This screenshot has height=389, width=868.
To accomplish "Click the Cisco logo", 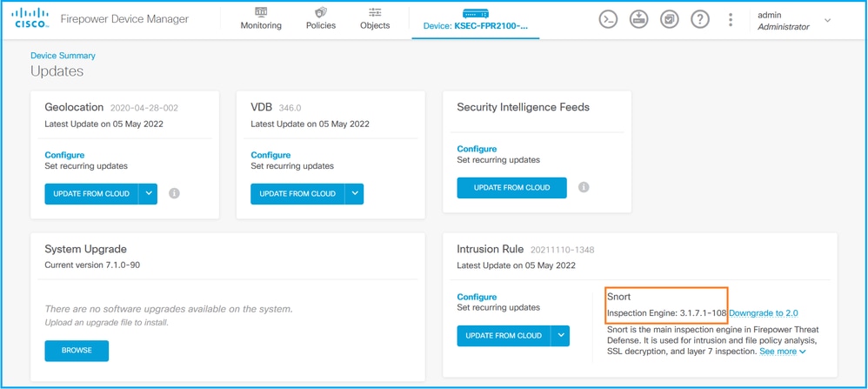I will (30, 19).
